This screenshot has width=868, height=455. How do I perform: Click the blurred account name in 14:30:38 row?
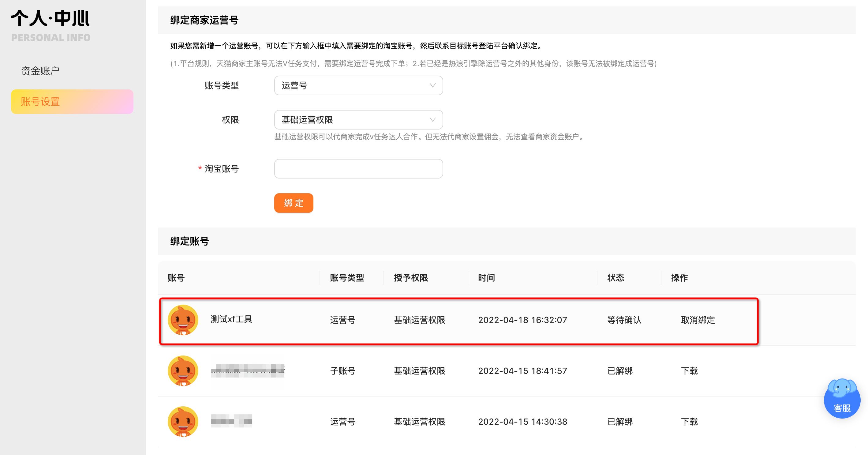231,421
